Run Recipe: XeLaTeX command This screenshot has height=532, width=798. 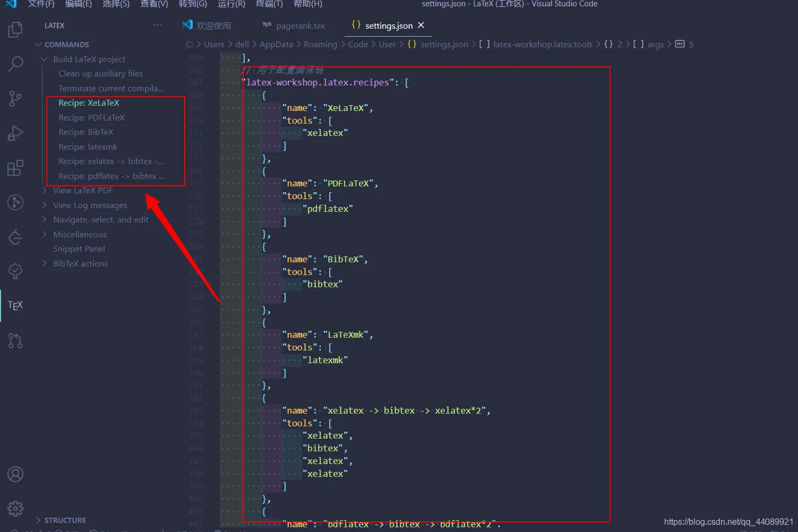click(x=89, y=103)
